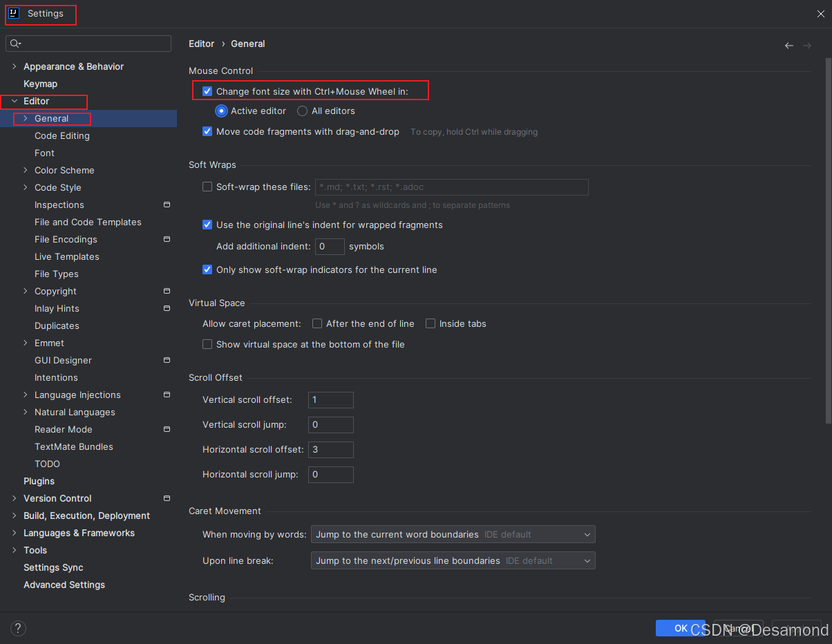Click the Horizontal scroll jump field

(x=331, y=474)
